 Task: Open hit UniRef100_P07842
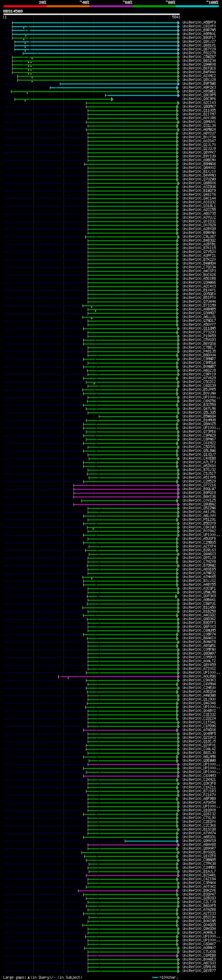tap(199, 531)
